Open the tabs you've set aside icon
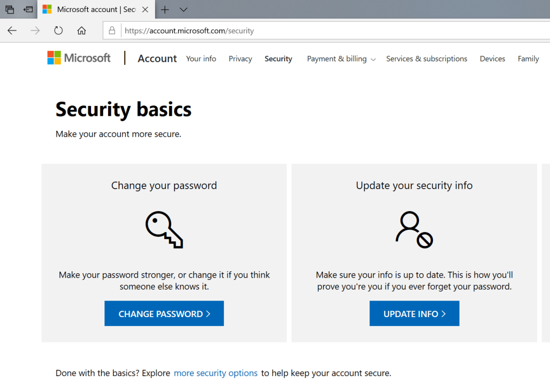550x392 pixels. [9, 9]
